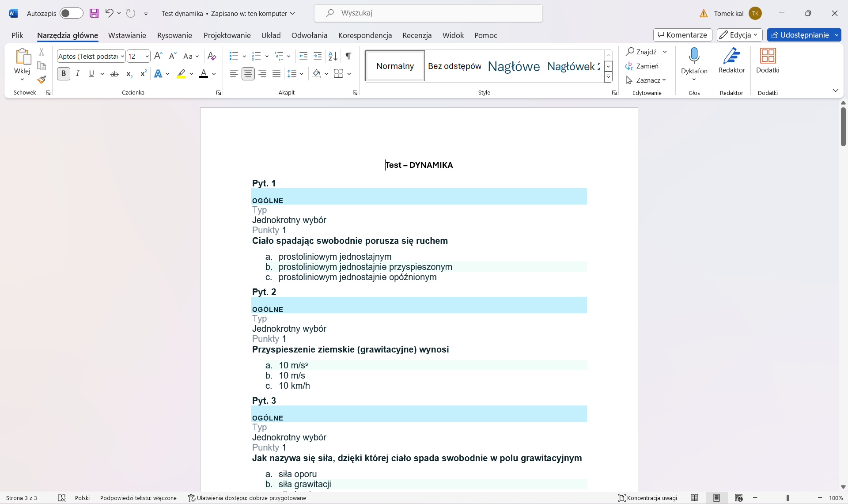848x504 pixels.
Task: Click the Clear Formatting eraser icon
Action: (212, 56)
